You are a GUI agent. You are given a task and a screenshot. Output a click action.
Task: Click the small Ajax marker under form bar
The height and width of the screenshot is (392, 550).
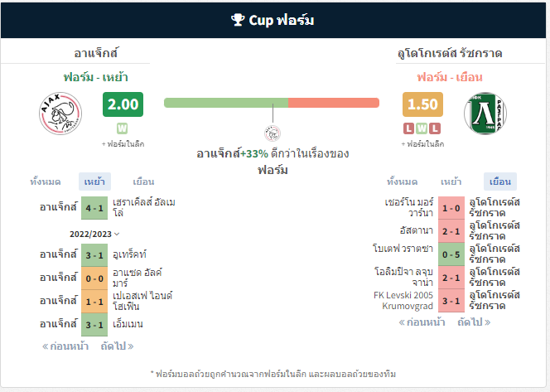273,133
